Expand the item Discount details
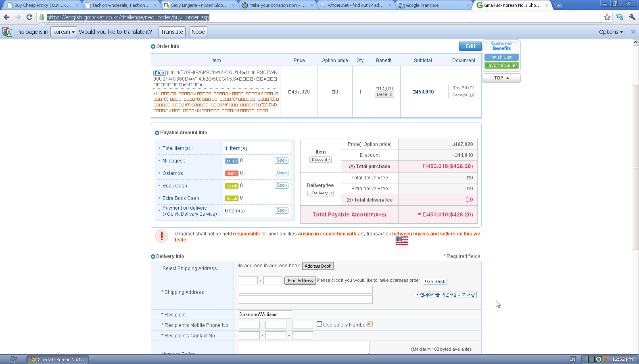 (x=321, y=160)
